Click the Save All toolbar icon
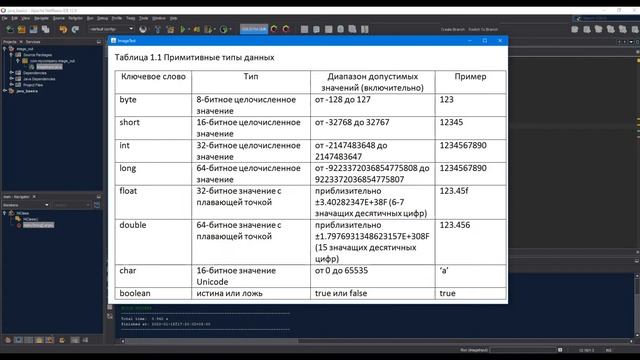Screen dimensions: 640x360 [x=46, y=29]
